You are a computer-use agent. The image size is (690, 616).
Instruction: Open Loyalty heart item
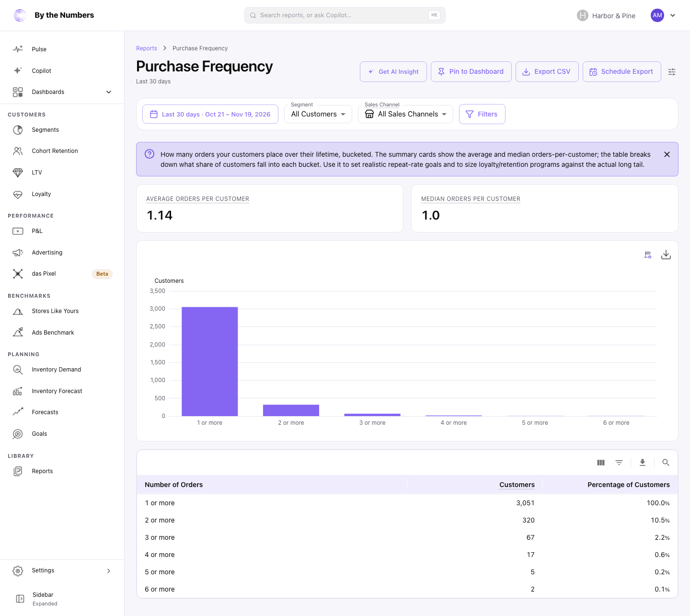pos(62,194)
